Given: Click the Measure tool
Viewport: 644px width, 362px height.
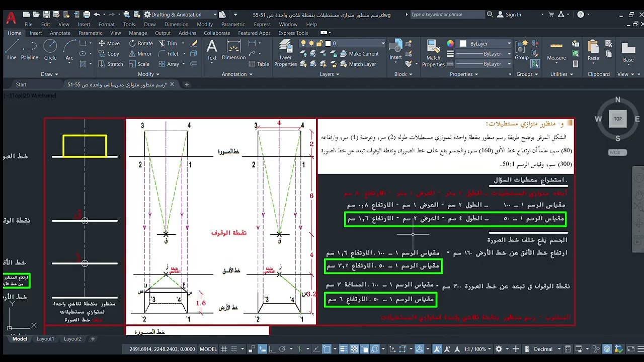Looking at the screenshot, I should [556, 50].
